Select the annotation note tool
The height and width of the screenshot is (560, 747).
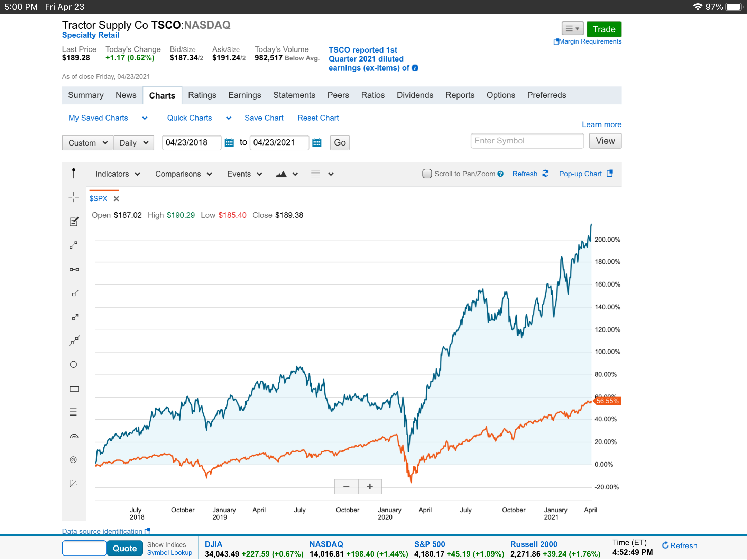pos(74,222)
